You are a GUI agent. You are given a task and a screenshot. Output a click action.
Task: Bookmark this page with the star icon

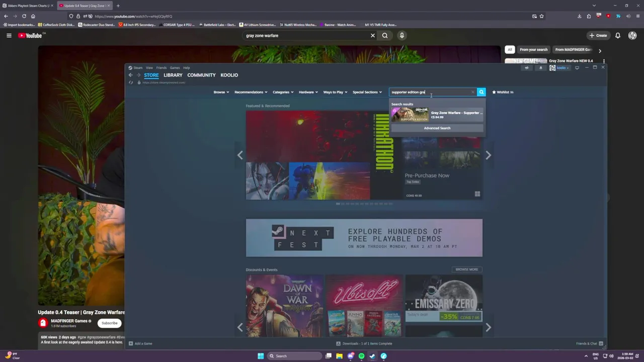[541, 16]
